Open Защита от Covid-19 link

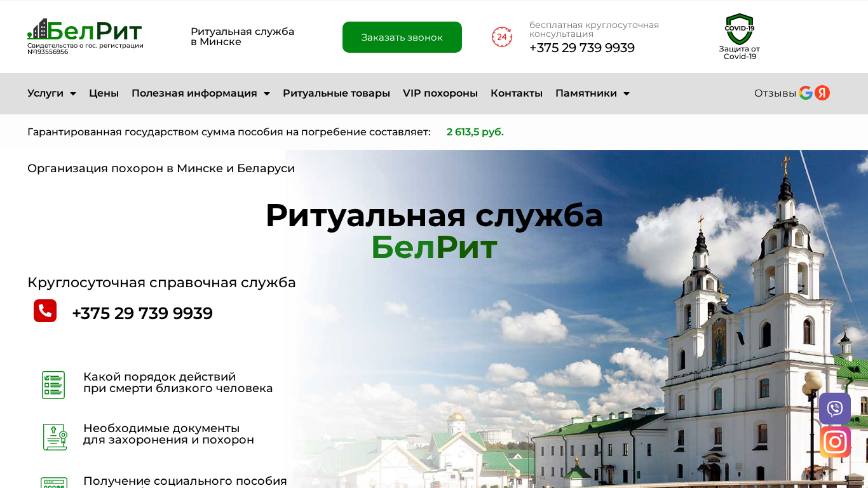(740, 53)
